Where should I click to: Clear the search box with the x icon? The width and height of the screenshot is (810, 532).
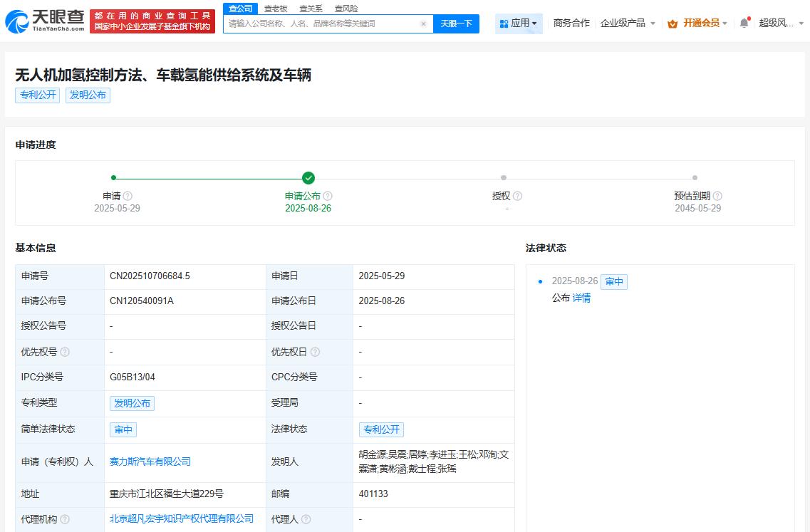(x=423, y=24)
